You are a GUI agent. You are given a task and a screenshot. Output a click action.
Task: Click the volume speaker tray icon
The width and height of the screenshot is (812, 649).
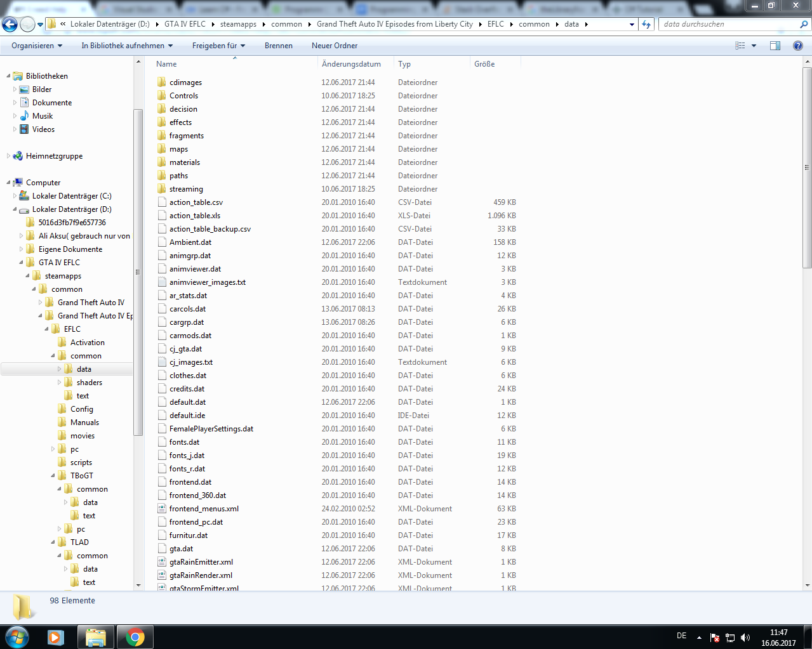coord(745,638)
